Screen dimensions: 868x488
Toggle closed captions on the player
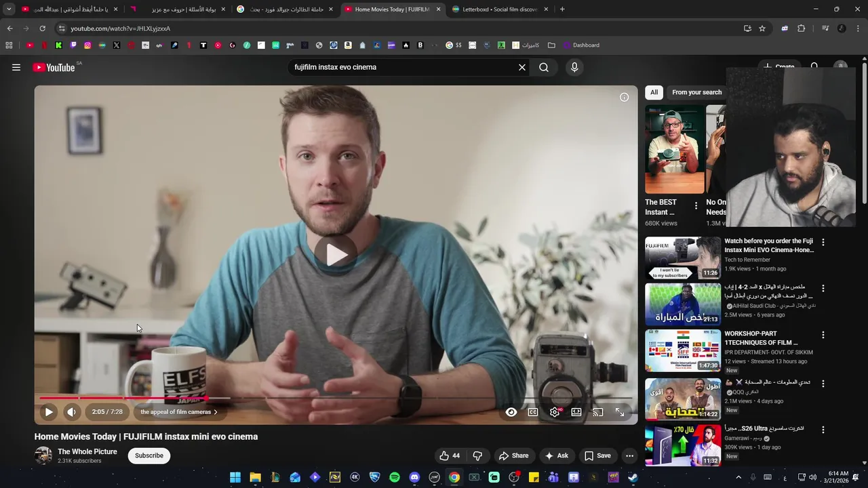(533, 412)
